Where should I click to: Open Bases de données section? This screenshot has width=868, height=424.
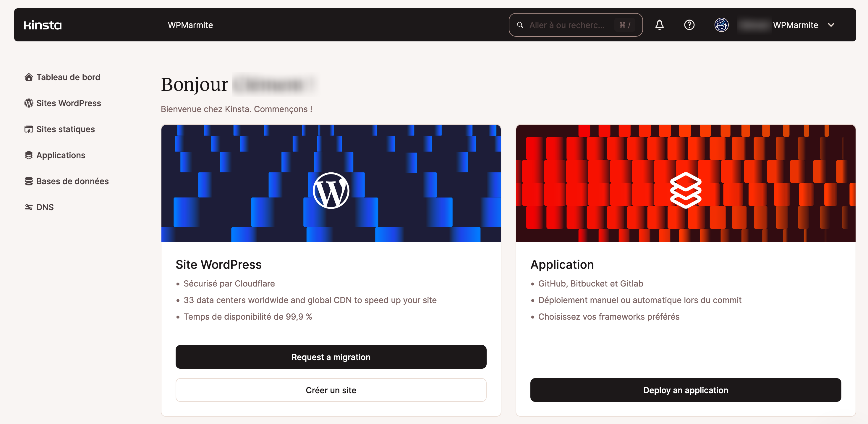[67, 181]
